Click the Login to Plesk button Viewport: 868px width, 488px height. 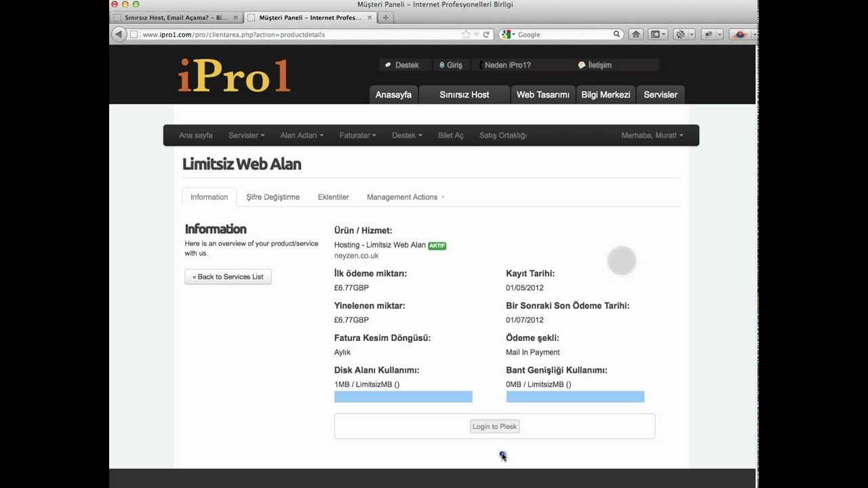point(495,426)
